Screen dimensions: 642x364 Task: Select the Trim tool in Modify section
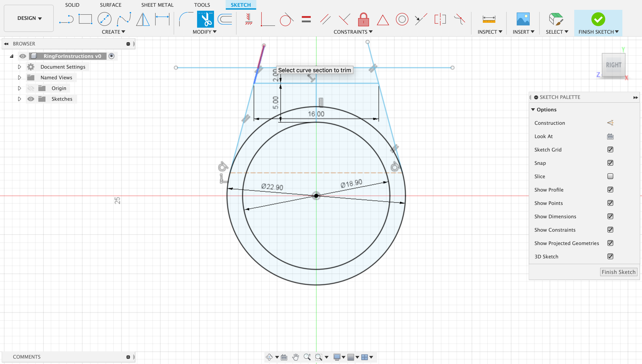coord(205,19)
